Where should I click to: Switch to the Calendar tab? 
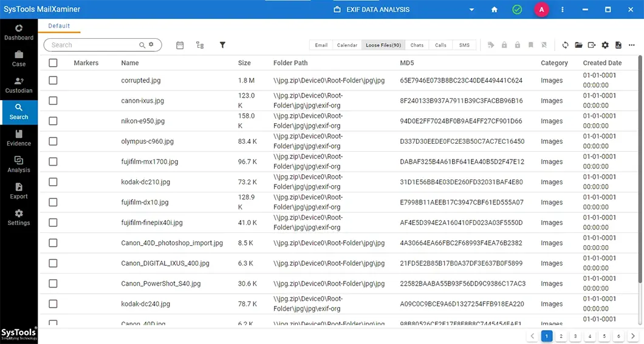tap(347, 45)
